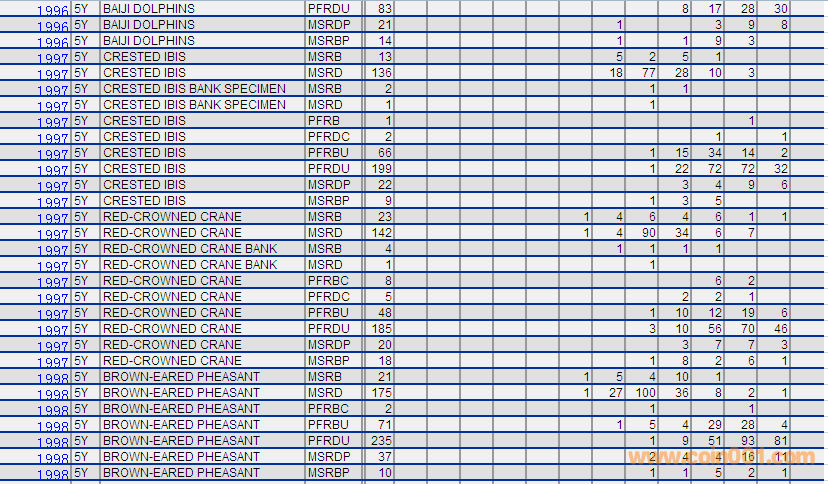
Task: Click the Red-Crowned Crane Bank MSRD name cell
Action: (x=190, y=264)
